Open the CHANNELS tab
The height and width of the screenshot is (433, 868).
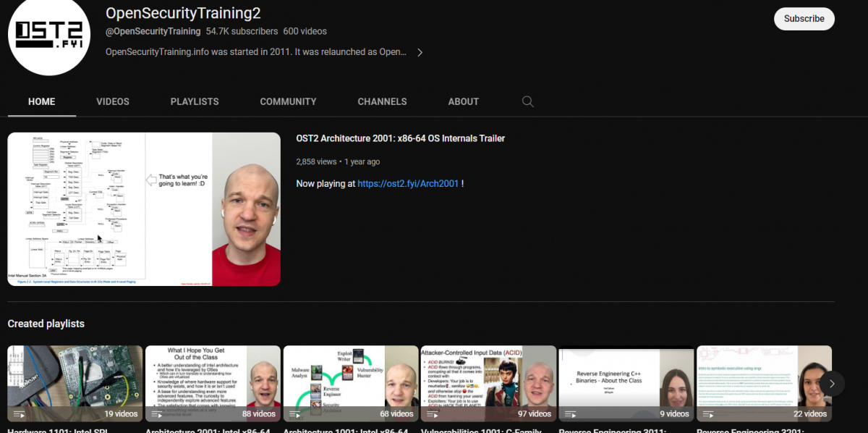(382, 101)
